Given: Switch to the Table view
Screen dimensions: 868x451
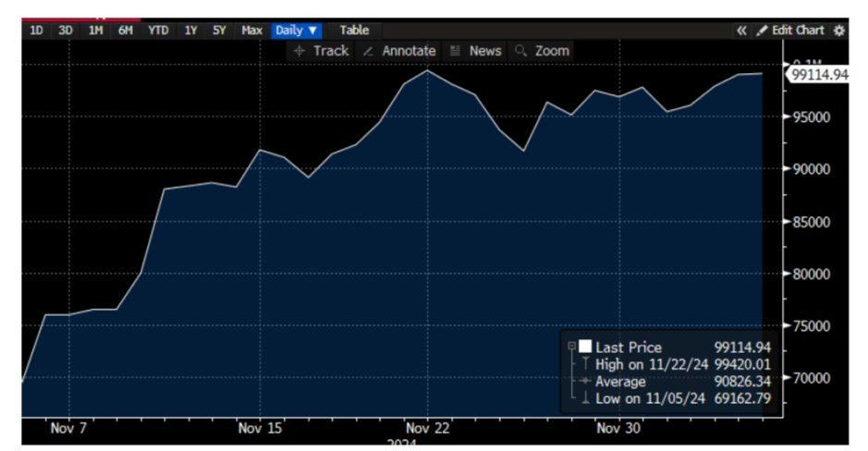Looking at the screenshot, I should click(x=354, y=30).
